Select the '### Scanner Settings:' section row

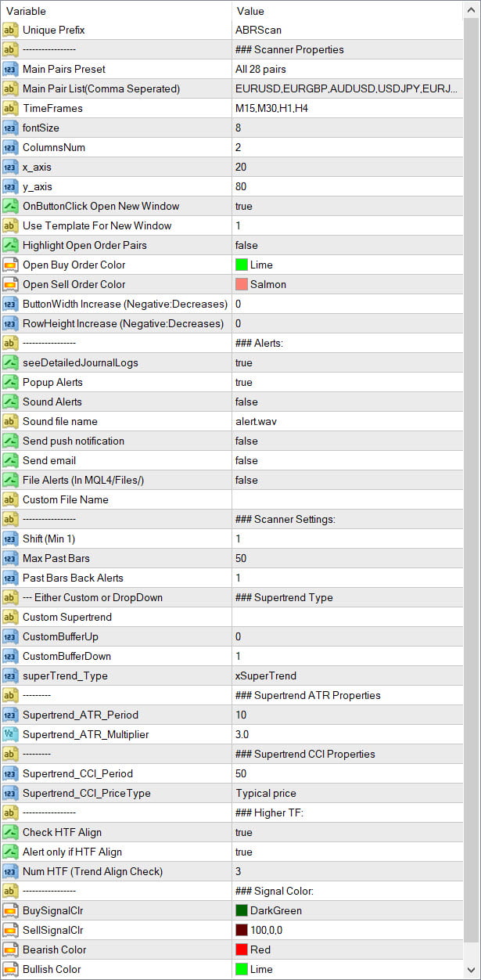[x=232, y=519]
